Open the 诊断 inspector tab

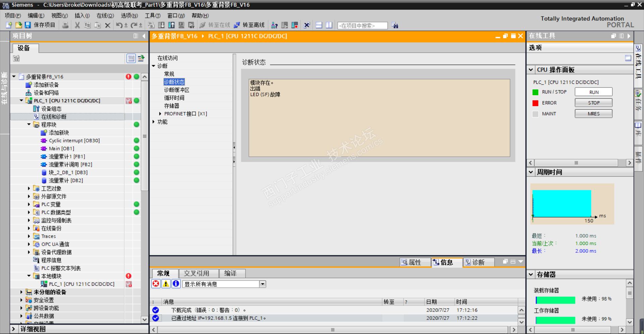click(x=479, y=262)
